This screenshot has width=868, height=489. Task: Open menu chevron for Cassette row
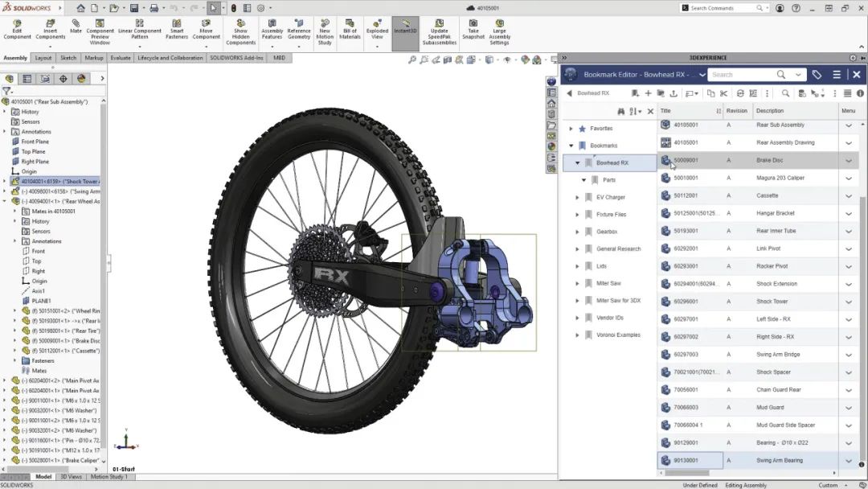[x=848, y=196]
